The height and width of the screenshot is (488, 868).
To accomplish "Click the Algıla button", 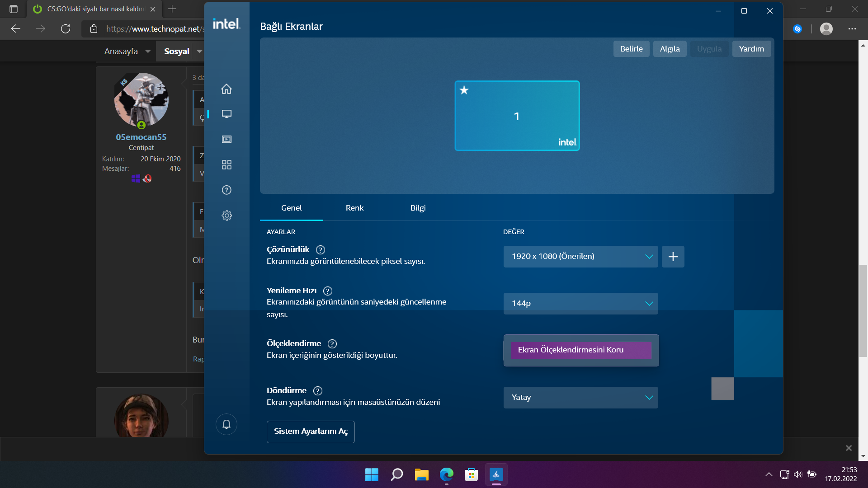I will pyautogui.click(x=670, y=49).
